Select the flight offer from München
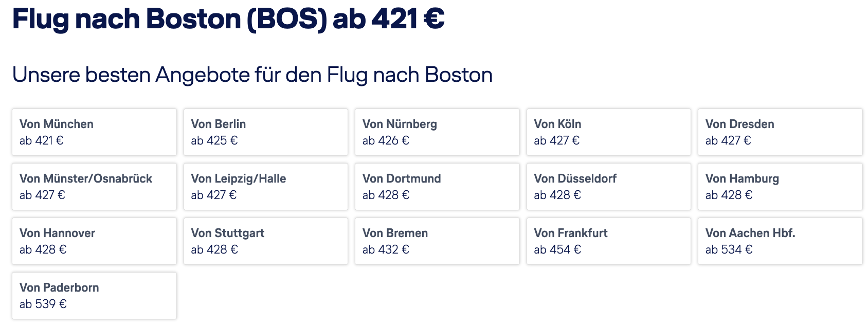Image resolution: width=868 pixels, height=324 pixels. (x=94, y=132)
